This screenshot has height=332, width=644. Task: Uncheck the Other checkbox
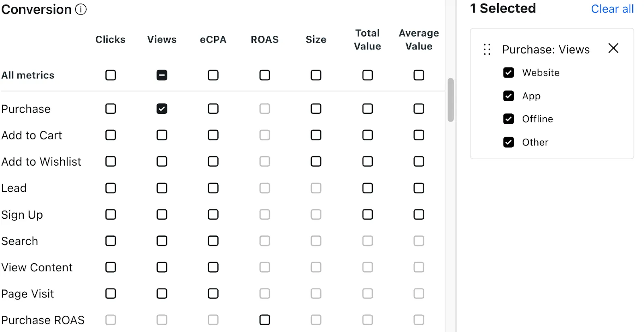[508, 142]
